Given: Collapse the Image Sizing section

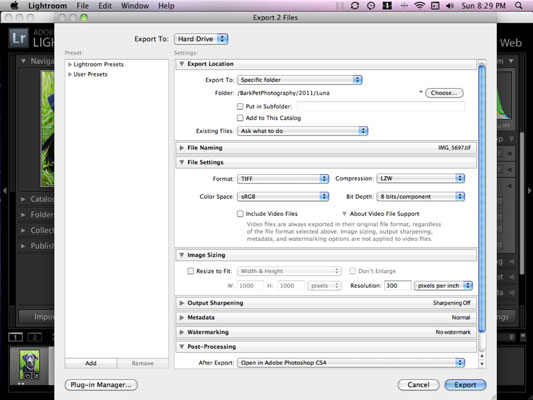Looking at the screenshot, I should [182, 255].
